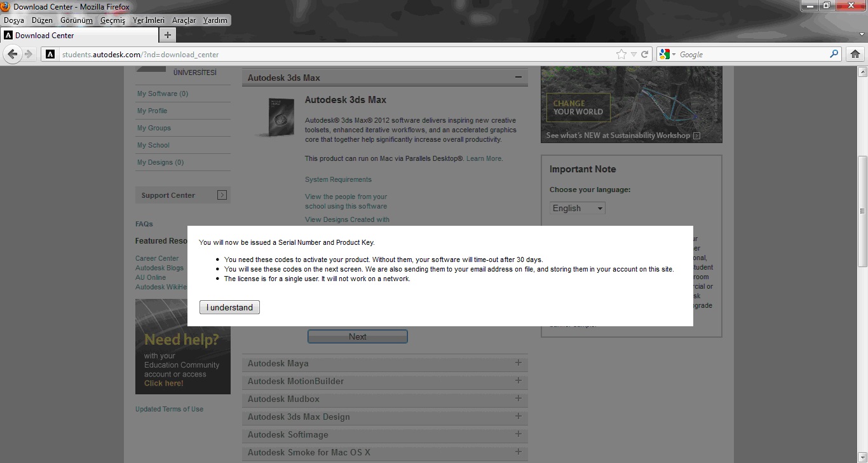Click the Next button
The image size is (868, 463).
[x=358, y=336]
